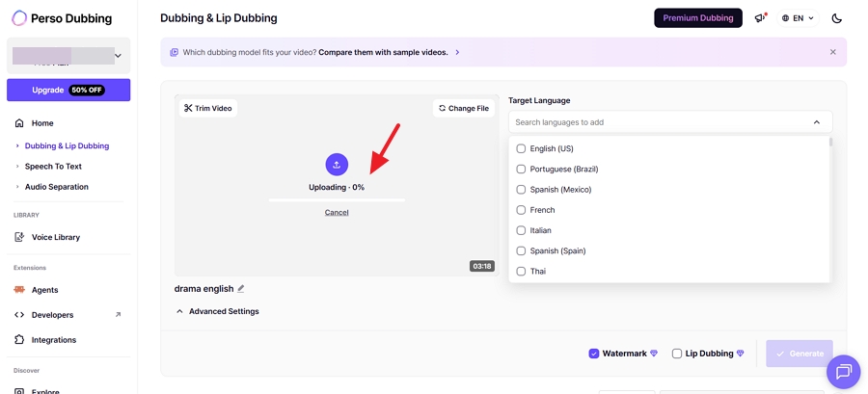868x394 pixels.
Task: Click the external link arrow beside Developers
Action: [118, 315]
